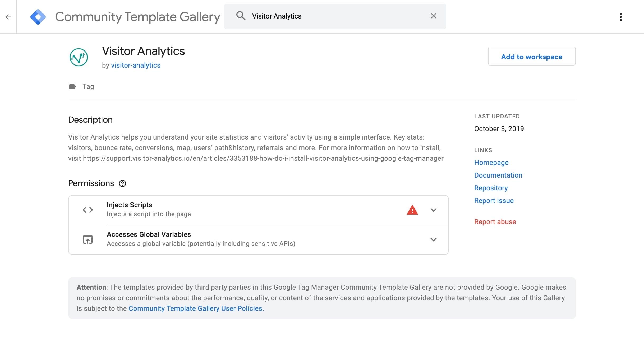Click the Report abuse link

tap(495, 222)
